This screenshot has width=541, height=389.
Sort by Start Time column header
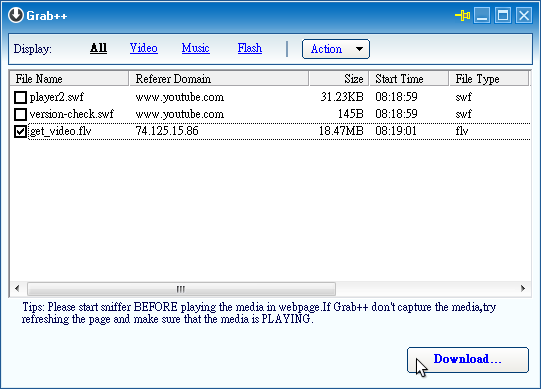[x=409, y=79]
